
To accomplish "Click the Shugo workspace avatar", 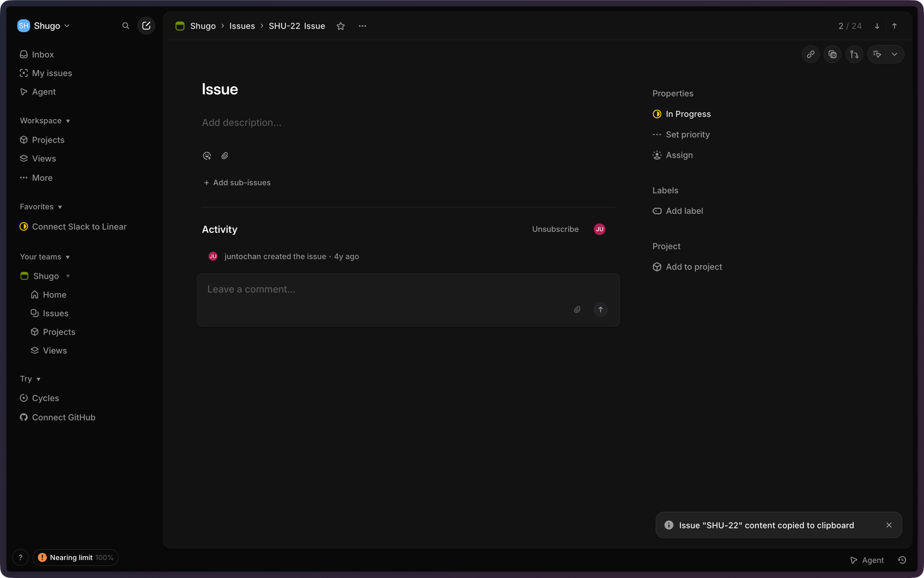I will pyautogui.click(x=24, y=26).
